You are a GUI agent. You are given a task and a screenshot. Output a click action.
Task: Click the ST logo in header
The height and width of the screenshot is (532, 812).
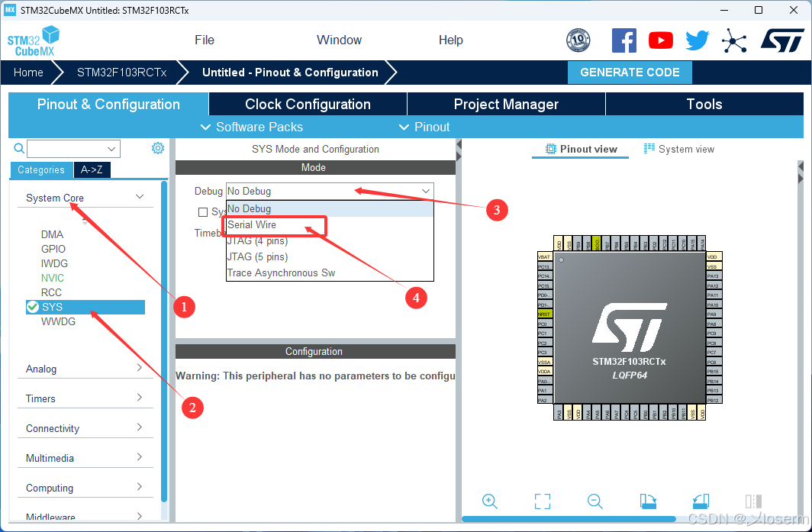(x=782, y=40)
